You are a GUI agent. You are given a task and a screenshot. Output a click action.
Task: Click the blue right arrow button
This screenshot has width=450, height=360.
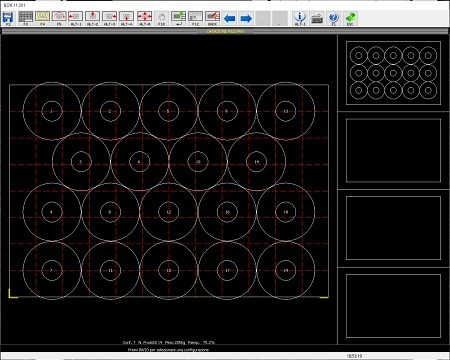246,18
